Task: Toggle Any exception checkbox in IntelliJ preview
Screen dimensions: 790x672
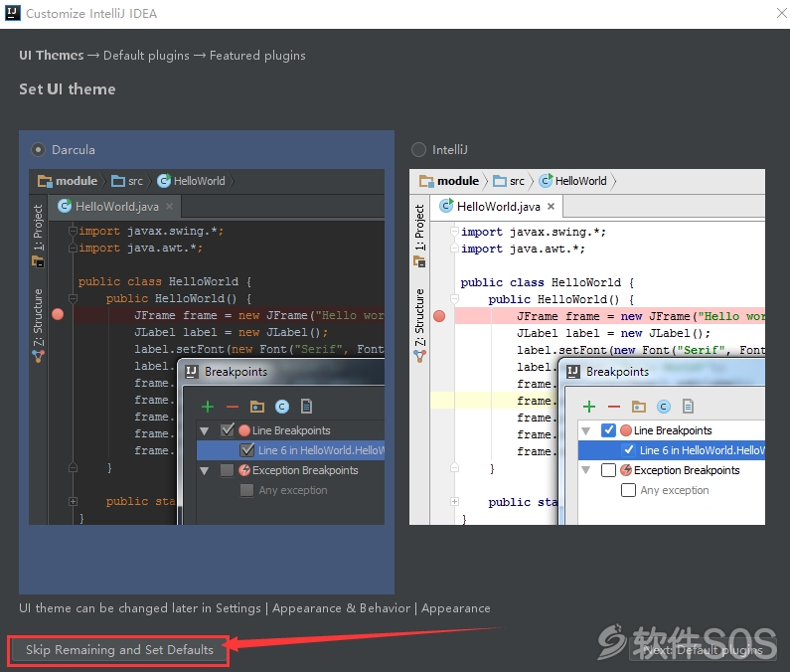Action: (628, 490)
